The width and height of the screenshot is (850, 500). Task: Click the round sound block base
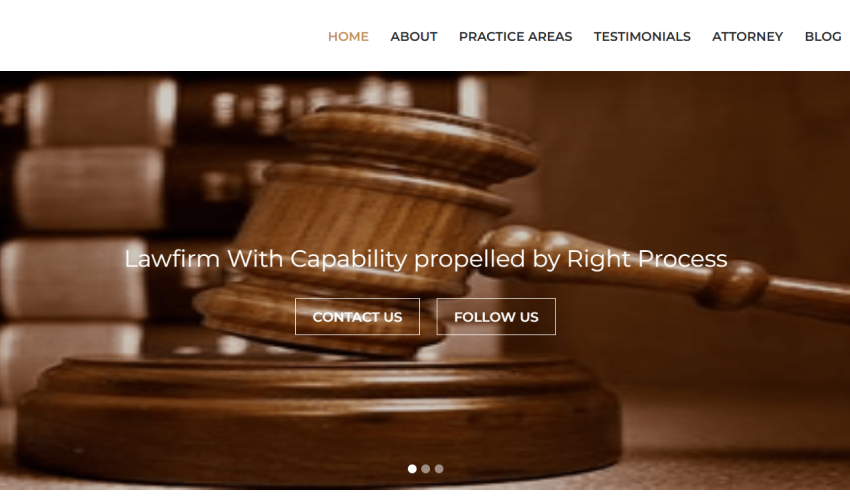[320, 418]
